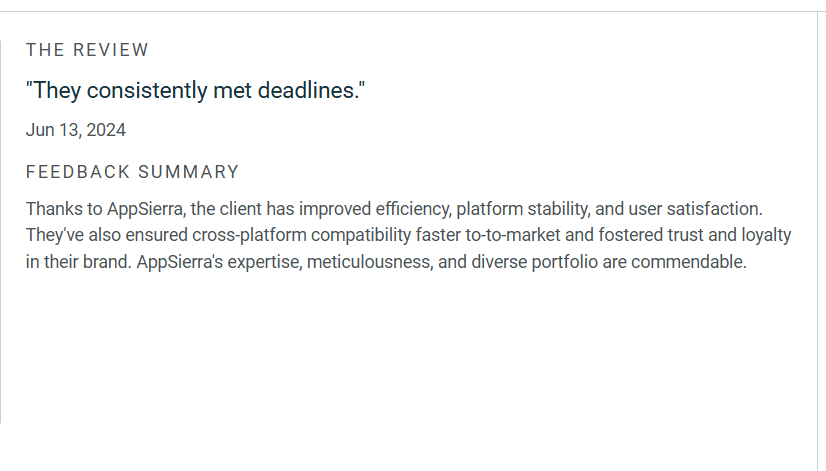826x471 pixels.
Task: Click the vertical divider line left of the review
Action: click(1, 230)
